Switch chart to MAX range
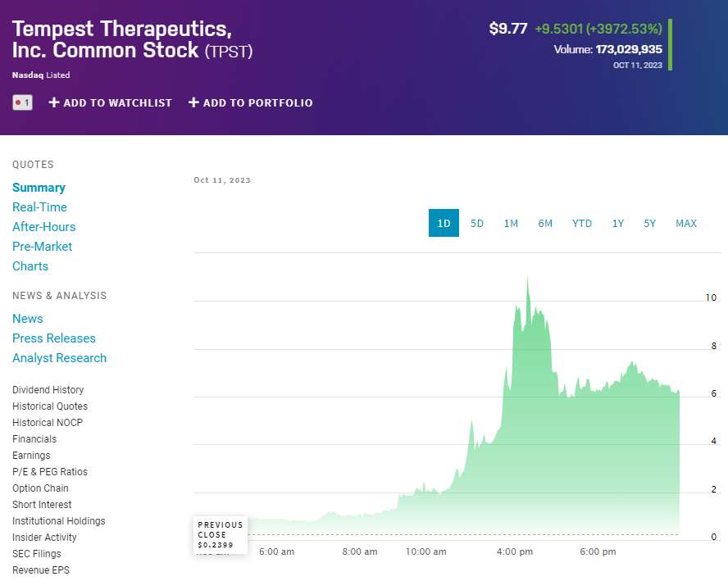The width and height of the screenshot is (728, 581). pos(686,223)
